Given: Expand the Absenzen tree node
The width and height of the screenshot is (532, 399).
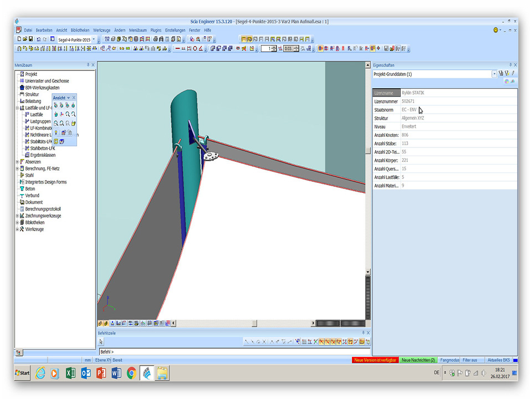Looking at the screenshot, I should coord(17,162).
